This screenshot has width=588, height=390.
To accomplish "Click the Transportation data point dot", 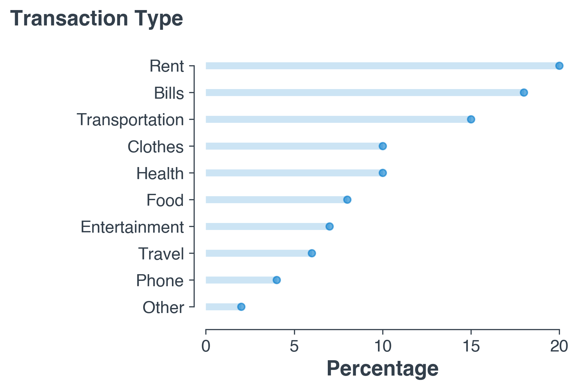I will pyautogui.click(x=471, y=119).
